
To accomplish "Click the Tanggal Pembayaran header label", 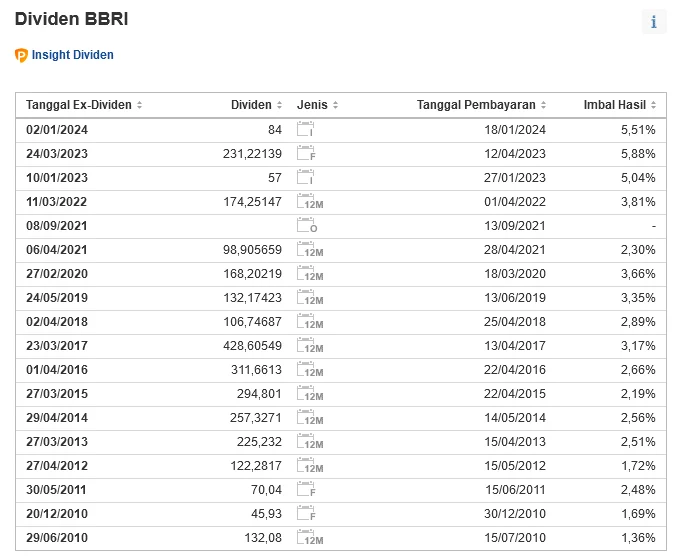I will coord(476,105).
